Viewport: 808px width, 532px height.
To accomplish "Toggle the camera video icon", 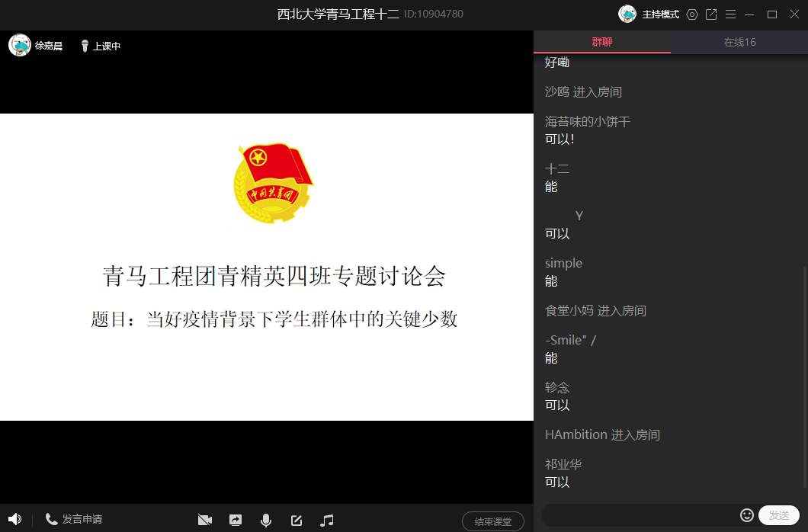I will point(204,520).
